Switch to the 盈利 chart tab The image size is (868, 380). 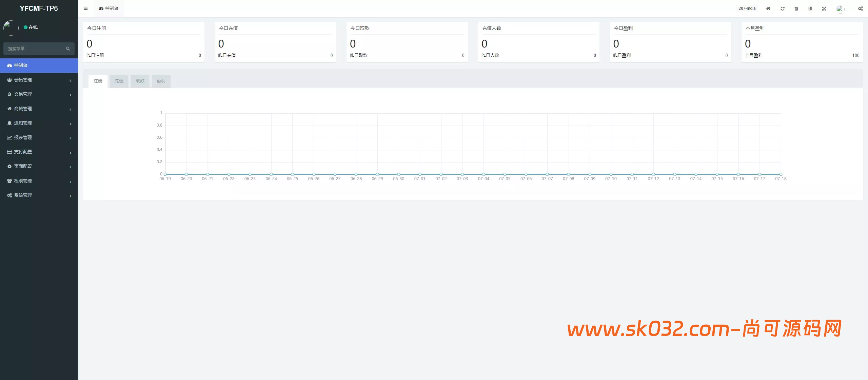coord(161,81)
